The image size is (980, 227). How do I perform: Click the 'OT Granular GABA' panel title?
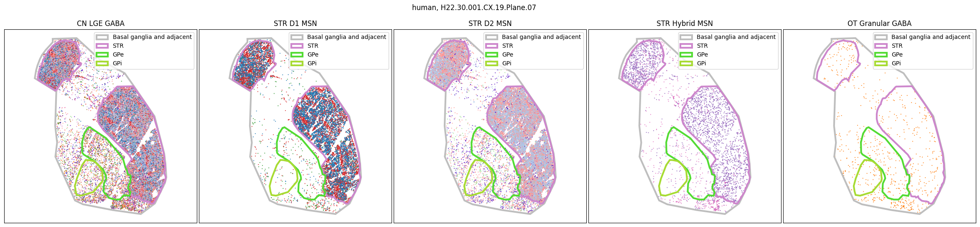[x=879, y=23]
